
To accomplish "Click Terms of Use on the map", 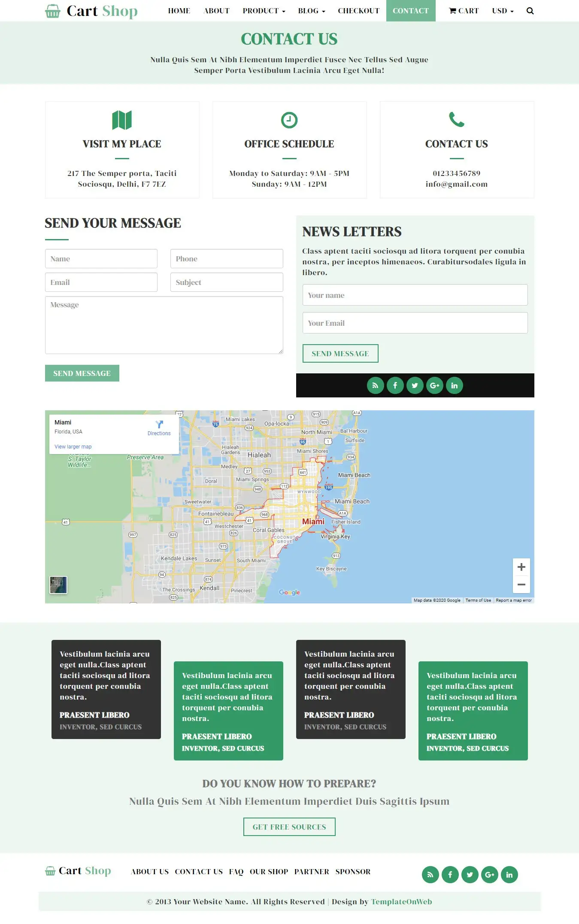I will (478, 600).
